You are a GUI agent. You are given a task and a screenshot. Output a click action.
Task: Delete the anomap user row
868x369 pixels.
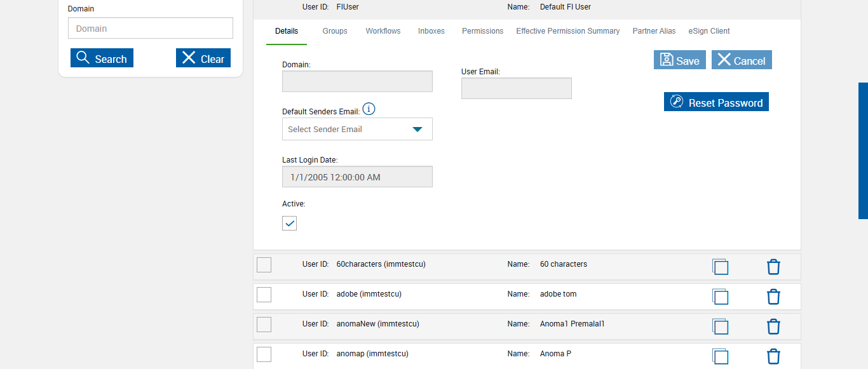pos(773,356)
